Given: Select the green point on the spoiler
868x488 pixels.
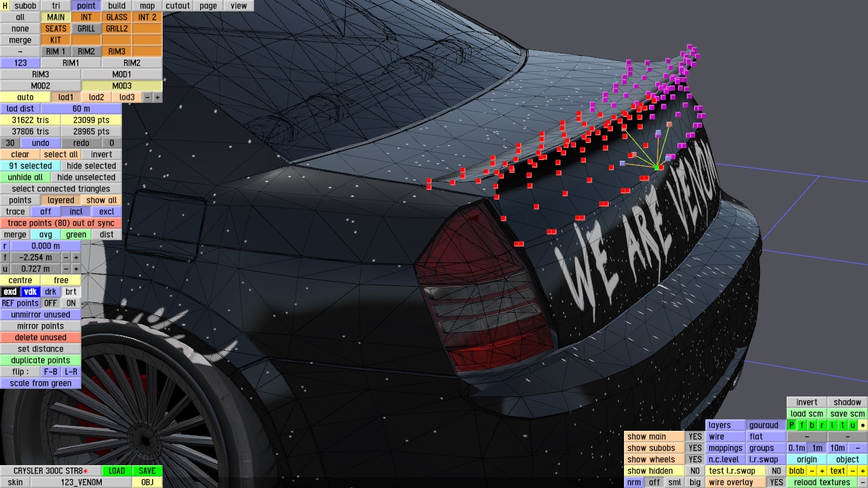Looking at the screenshot, I should click(x=657, y=167).
